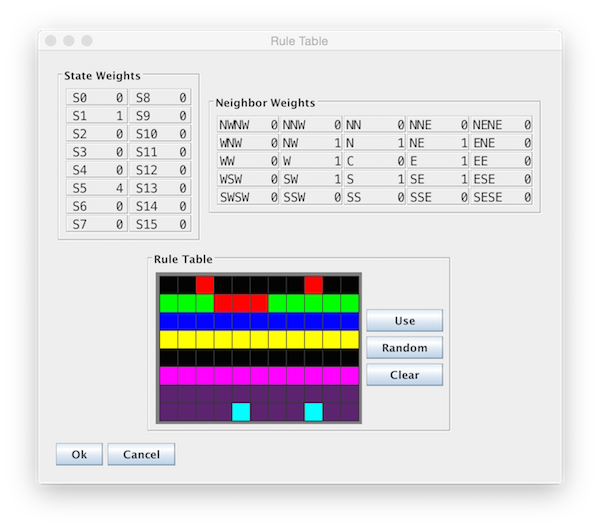The height and width of the screenshot is (529, 600).
Task: Select the S13 state weight field
Action: click(160, 188)
